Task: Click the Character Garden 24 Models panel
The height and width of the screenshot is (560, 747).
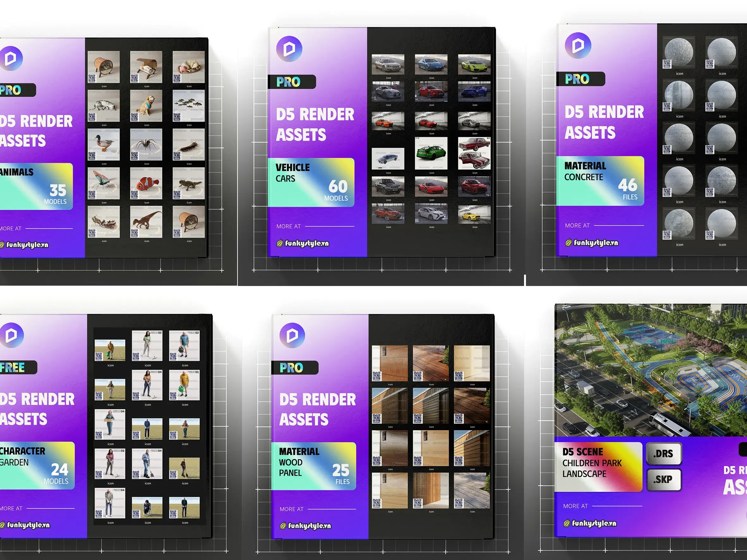Action: [x=37, y=466]
